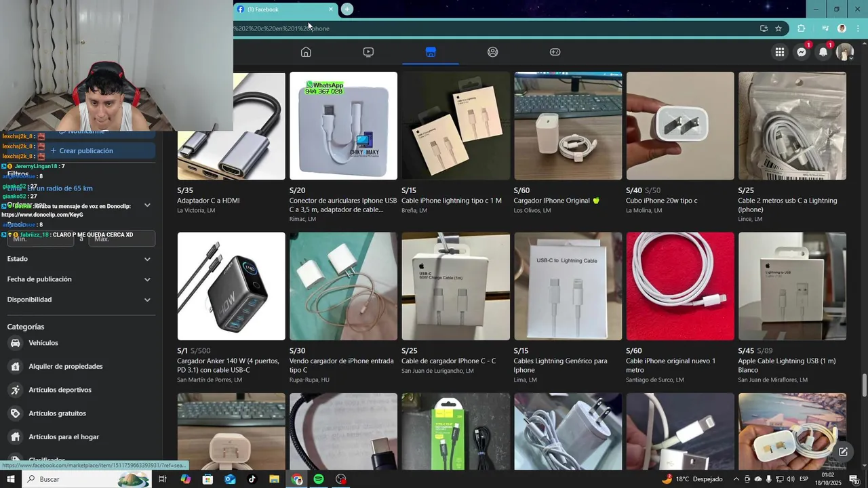Open Task View in the taskbar

(x=163, y=479)
